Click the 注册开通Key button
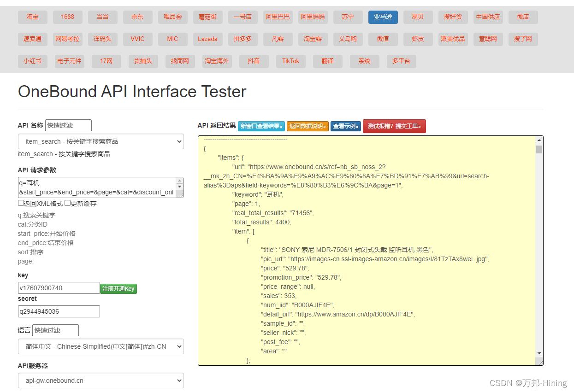The height and width of the screenshot is (392, 574). coord(118,289)
